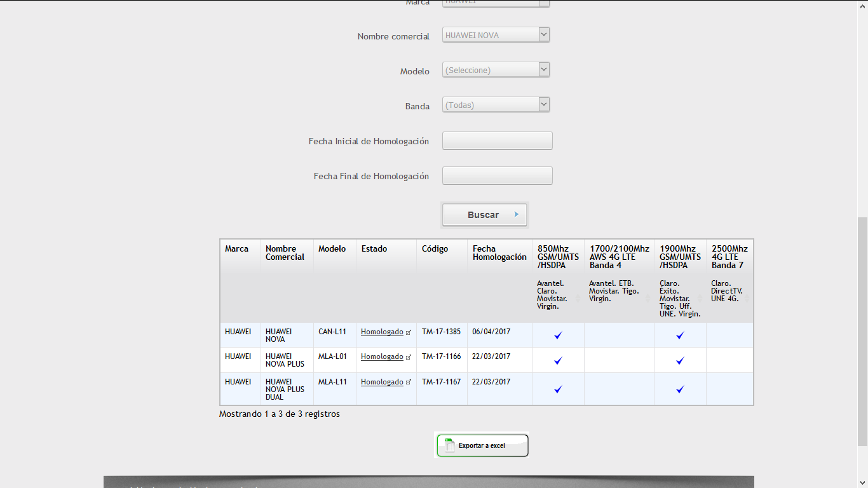The height and width of the screenshot is (488, 868).
Task: Open the partially visible Marca dropdown
Action: pyautogui.click(x=496, y=3)
